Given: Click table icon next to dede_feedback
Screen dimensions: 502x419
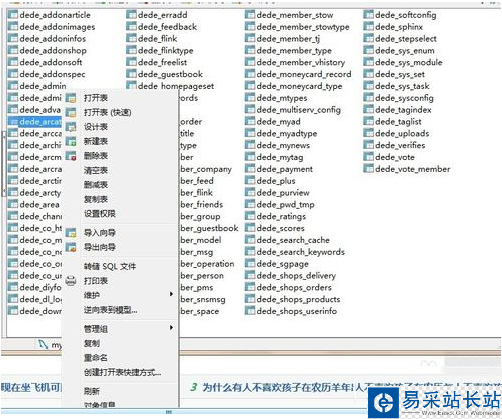Looking at the screenshot, I should 131,27.
